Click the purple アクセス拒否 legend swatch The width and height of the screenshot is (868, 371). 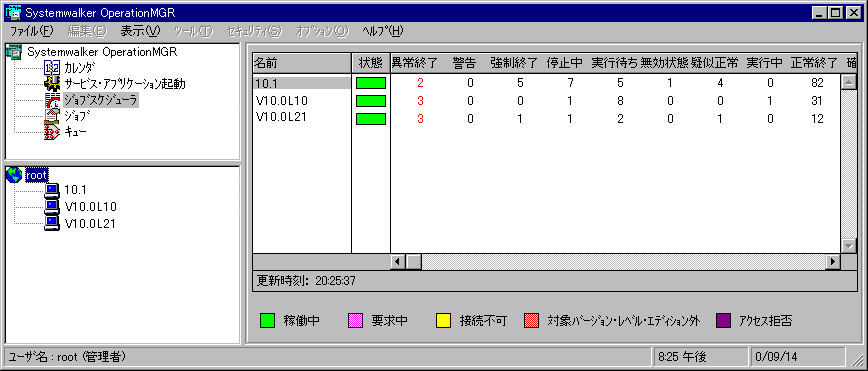click(724, 321)
